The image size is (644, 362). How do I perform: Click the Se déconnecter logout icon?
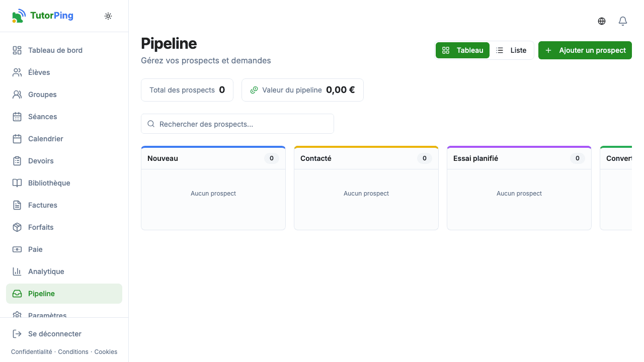point(17,334)
